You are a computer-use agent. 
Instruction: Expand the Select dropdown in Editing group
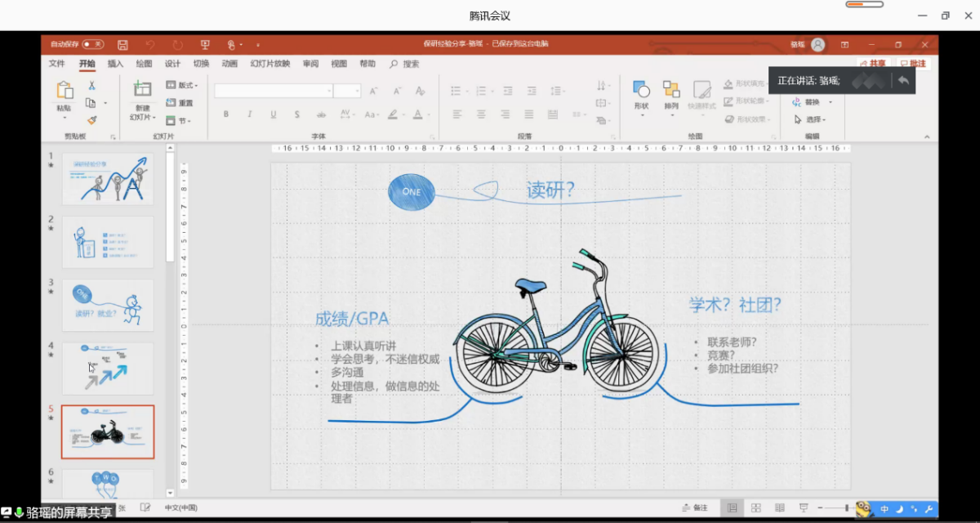point(811,119)
